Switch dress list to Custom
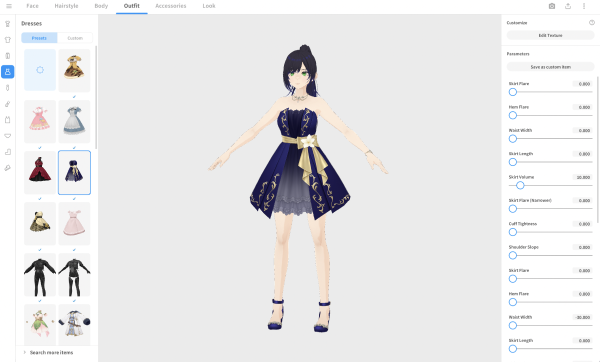Image resolution: width=600 pixels, height=362 pixels. (x=75, y=38)
